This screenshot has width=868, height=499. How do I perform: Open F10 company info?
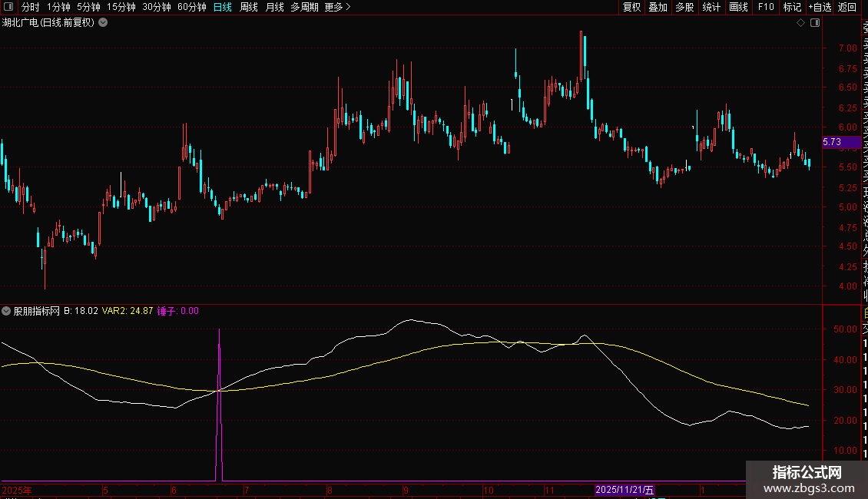(x=765, y=7)
